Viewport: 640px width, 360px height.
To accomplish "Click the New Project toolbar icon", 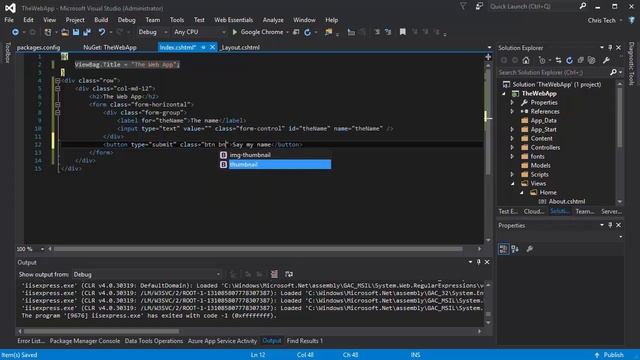I will click(48, 32).
